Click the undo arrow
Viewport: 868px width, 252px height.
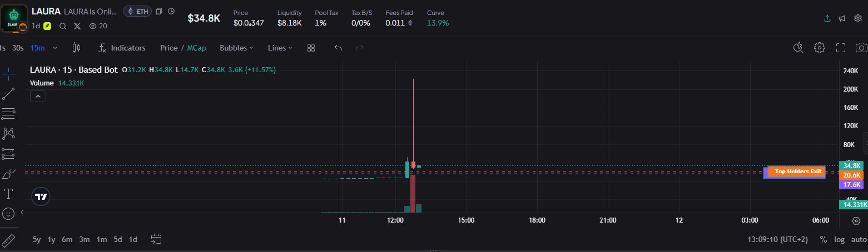pyautogui.click(x=338, y=48)
